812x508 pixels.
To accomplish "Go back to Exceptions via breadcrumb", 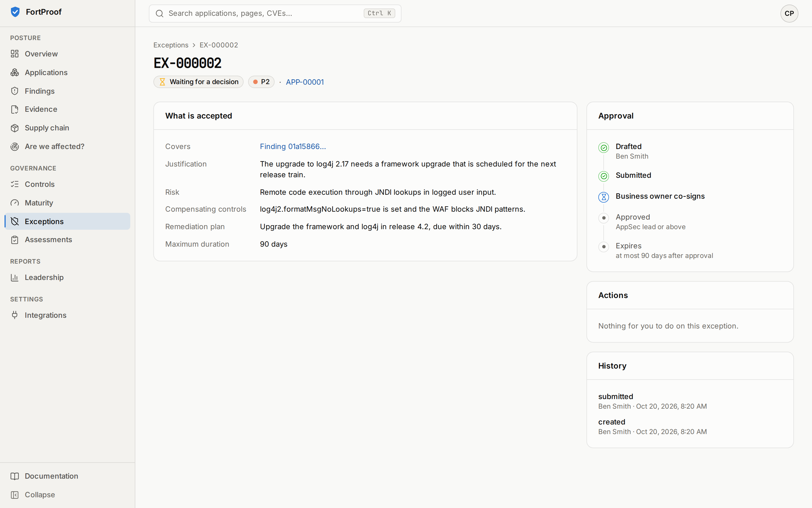I will click(x=171, y=45).
